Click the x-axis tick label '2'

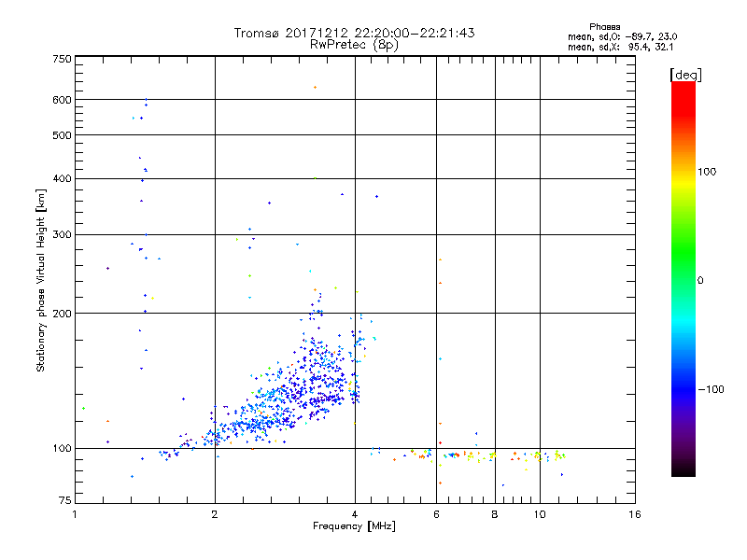pos(215,514)
